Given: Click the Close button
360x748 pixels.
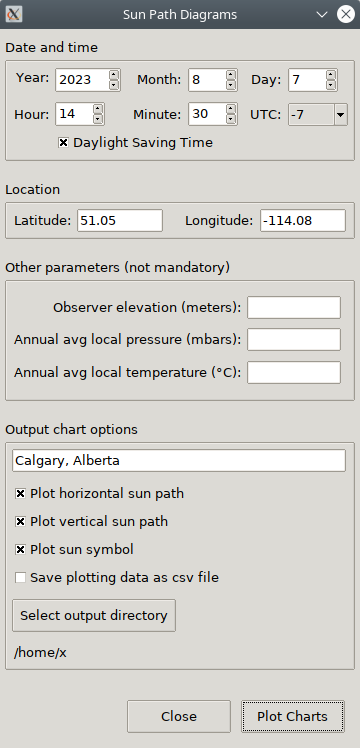Looking at the screenshot, I should point(179,716).
